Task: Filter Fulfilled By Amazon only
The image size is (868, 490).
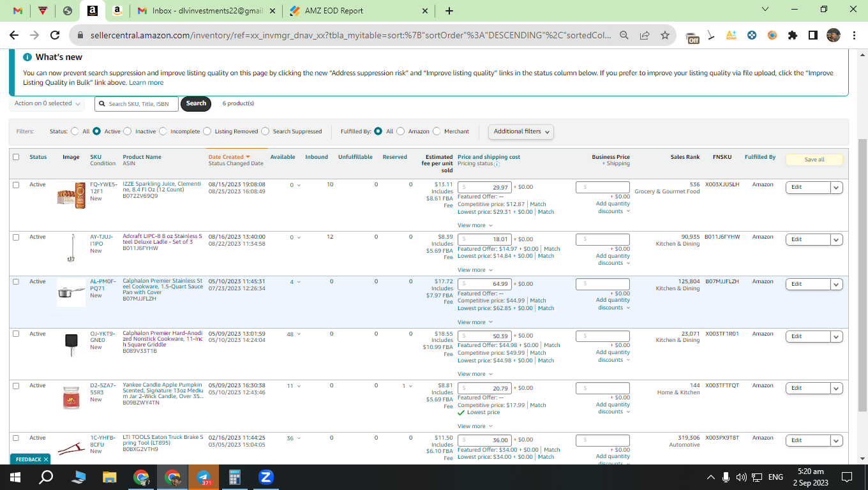Action: [x=401, y=131]
